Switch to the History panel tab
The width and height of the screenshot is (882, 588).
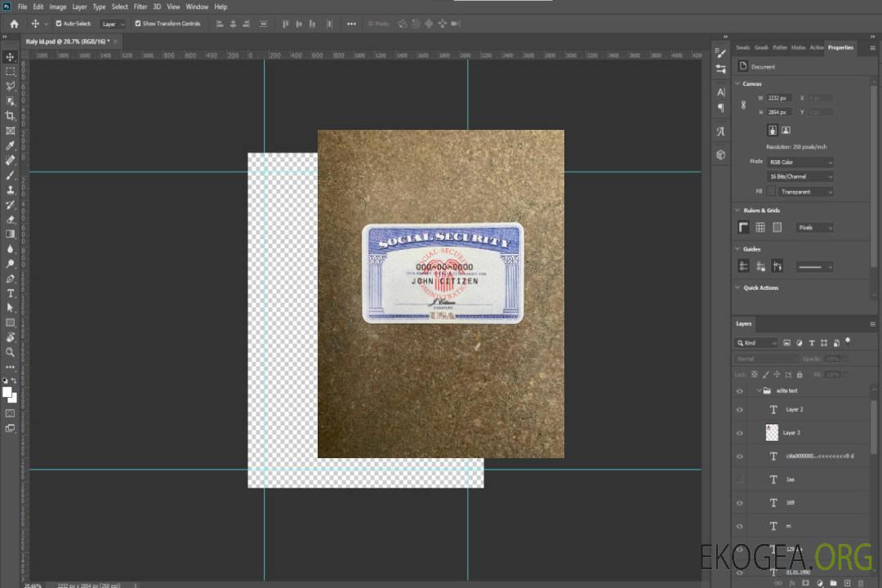(798, 47)
